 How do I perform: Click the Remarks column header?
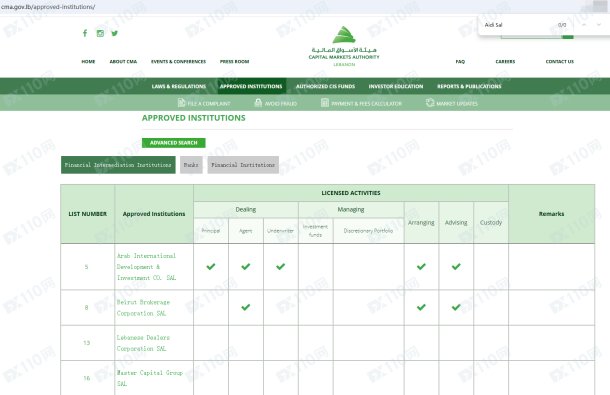tap(551, 214)
